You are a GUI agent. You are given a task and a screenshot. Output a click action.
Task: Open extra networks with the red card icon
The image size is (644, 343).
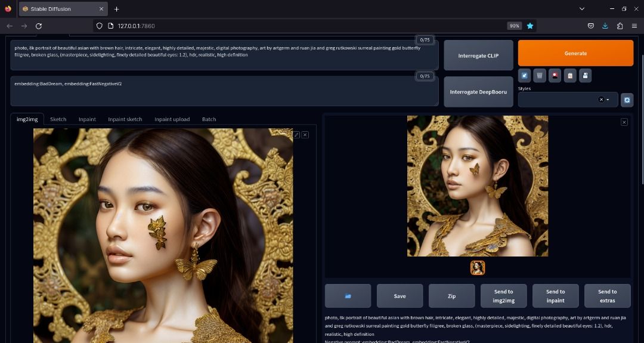555,75
